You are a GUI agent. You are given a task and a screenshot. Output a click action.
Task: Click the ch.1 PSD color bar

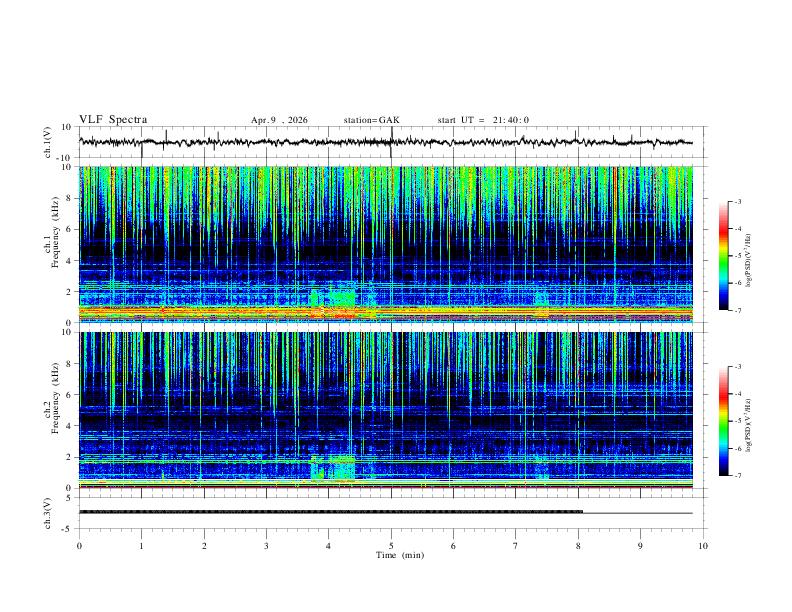[723, 256]
